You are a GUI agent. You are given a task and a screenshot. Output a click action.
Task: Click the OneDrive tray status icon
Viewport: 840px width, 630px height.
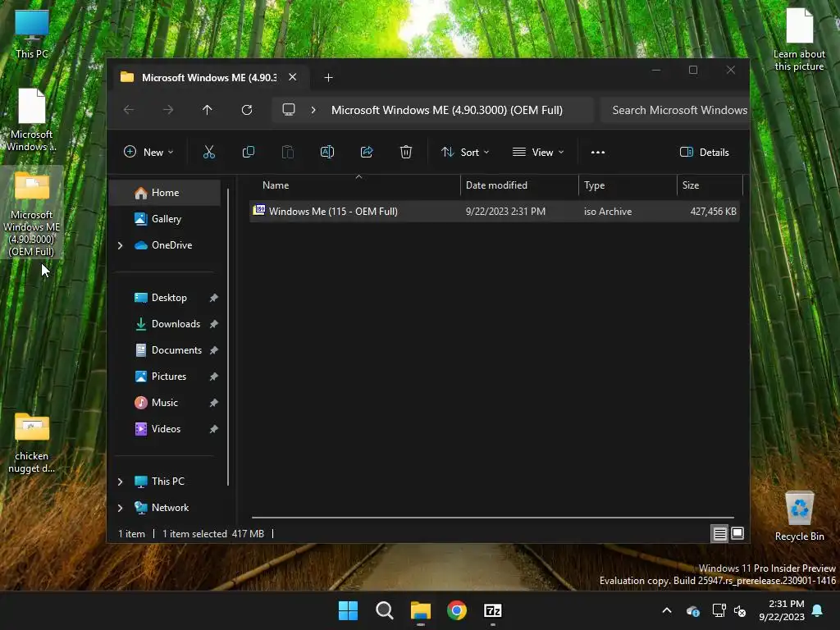click(x=692, y=610)
